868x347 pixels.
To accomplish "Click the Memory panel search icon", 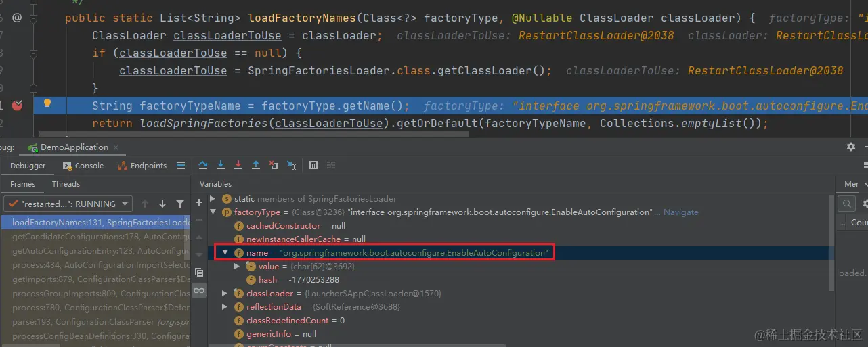I will pyautogui.click(x=846, y=204).
